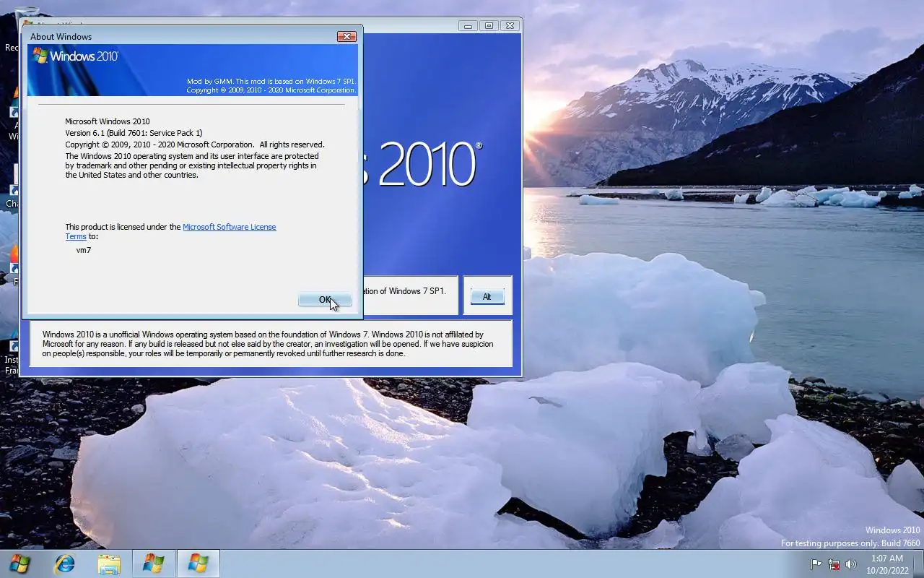This screenshot has height=578, width=924.
Task: Open Windows Explorer folder icon on taskbar
Action: pyautogui.click(x=109, y=564)
